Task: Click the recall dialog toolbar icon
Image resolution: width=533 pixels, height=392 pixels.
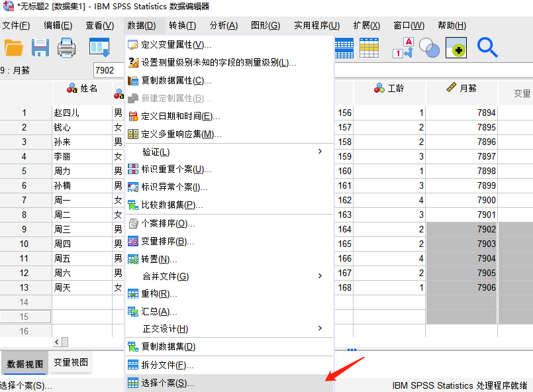Action: click(99, 48)
